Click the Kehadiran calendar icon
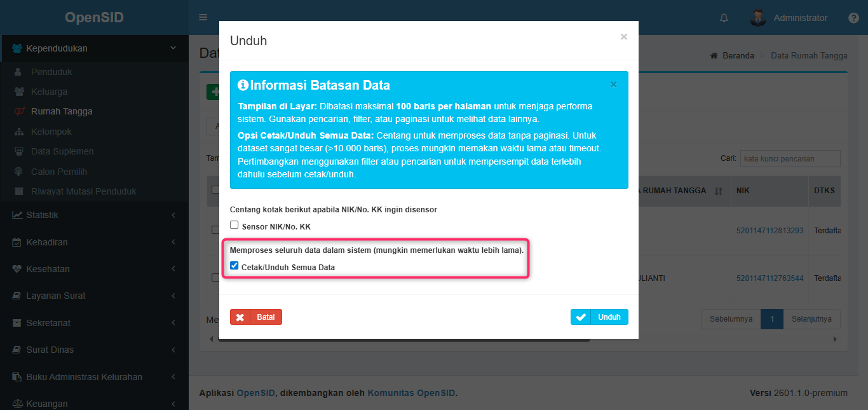Image resolution: width=868 pixels, height=410 pixels. pos(17,242)
